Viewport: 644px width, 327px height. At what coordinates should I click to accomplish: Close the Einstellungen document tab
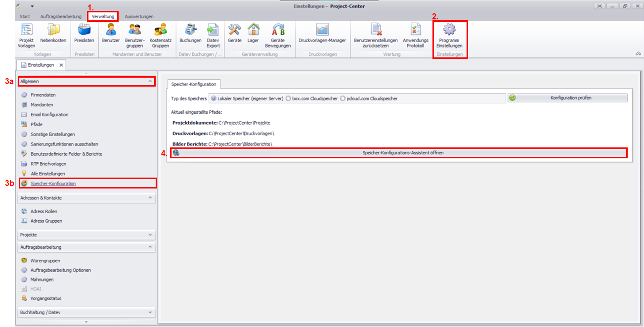coord(61,65)
